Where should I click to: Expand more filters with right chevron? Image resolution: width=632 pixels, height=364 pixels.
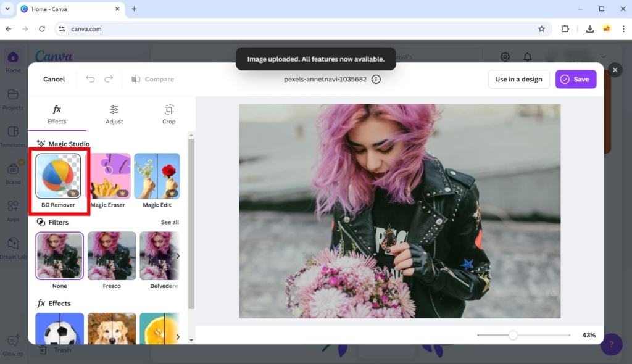[178, 255]
